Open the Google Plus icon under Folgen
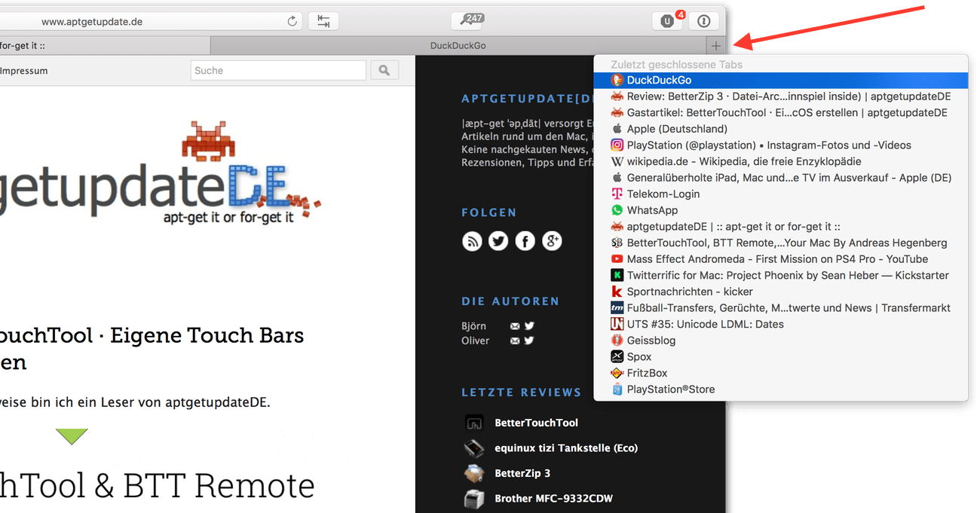 coord(552,241)
